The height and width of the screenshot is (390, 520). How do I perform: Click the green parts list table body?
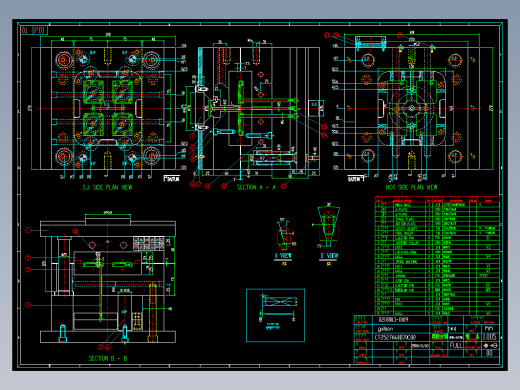coord(437,258)
